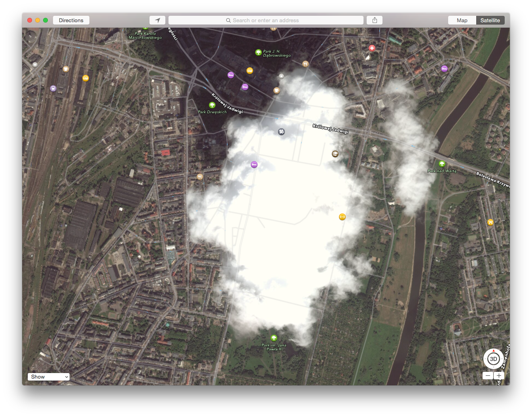Click the coffee cup marker at the cloud's upper edge
532x417 pixels.
click(x=276, y=90)
